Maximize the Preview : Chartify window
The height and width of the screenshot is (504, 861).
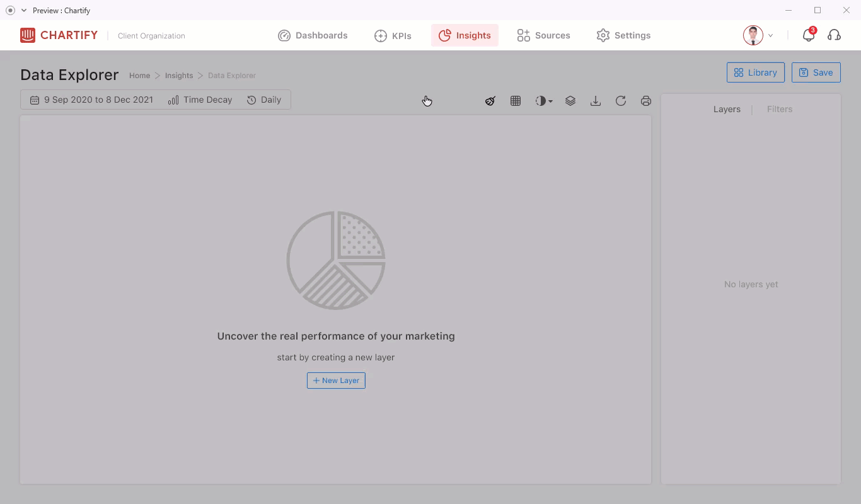pyautogui.click(x=818, y=10)
